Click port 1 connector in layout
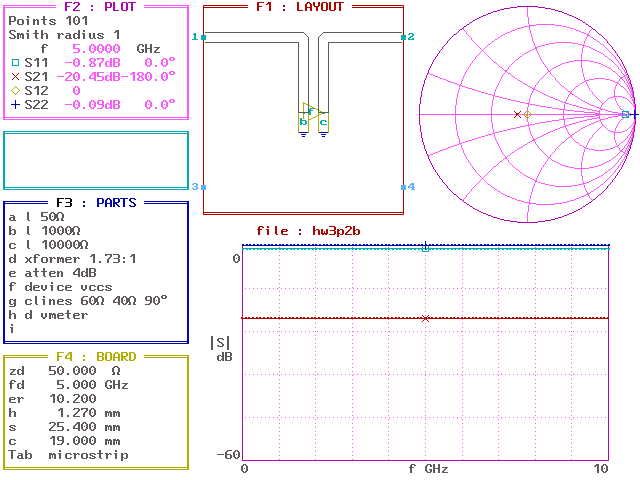Screen dimensions: 640x480 203,37
